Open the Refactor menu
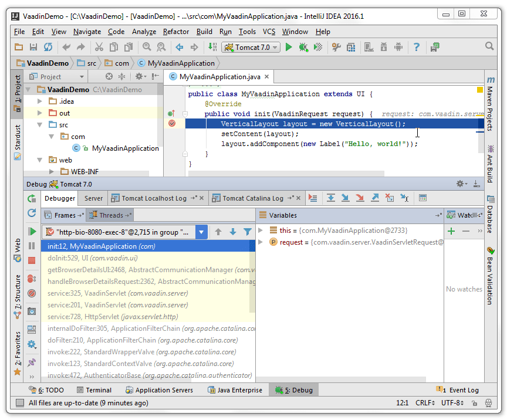This screenshot has width=507, height=420. tap(176, 32)
